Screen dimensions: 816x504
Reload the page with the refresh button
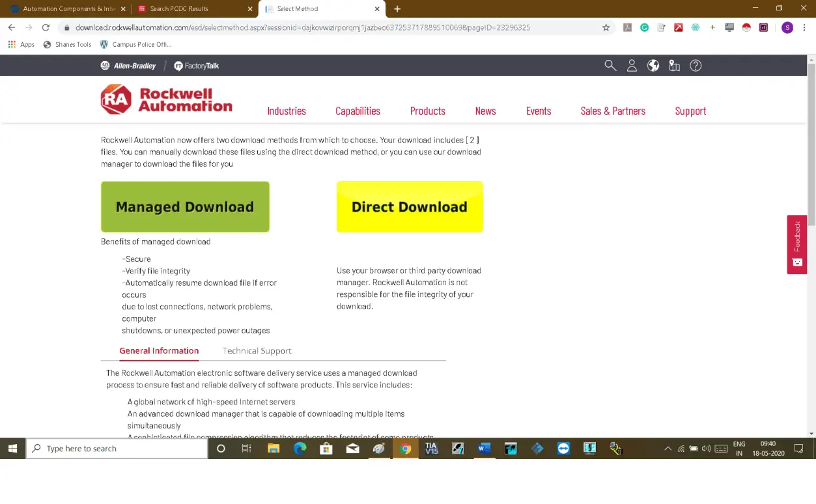pyautogui.click(x=46, y=27)
